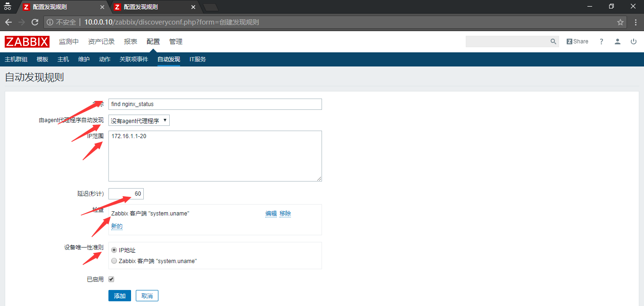
Task: Click the search magnifier icon
Action: [x=553, y=41]
